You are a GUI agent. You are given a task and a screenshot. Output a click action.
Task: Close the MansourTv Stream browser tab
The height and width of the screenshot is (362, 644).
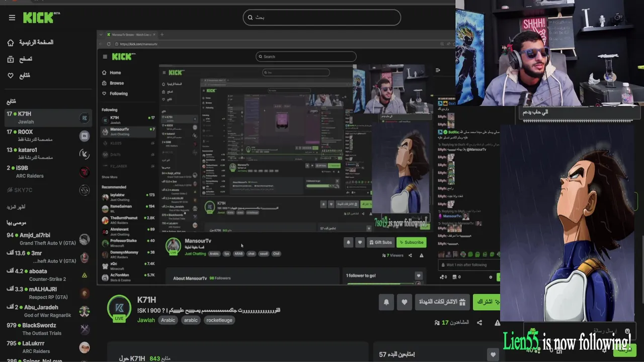tap(154, 35)
